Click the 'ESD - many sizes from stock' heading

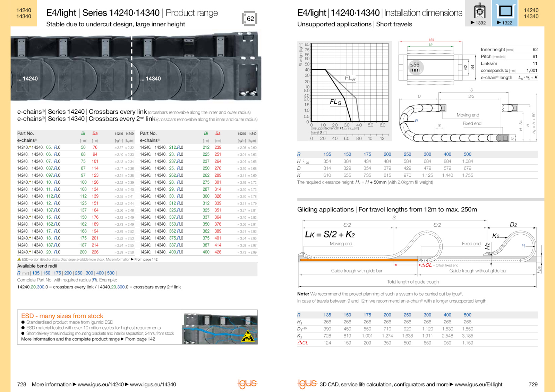[62, 316]
